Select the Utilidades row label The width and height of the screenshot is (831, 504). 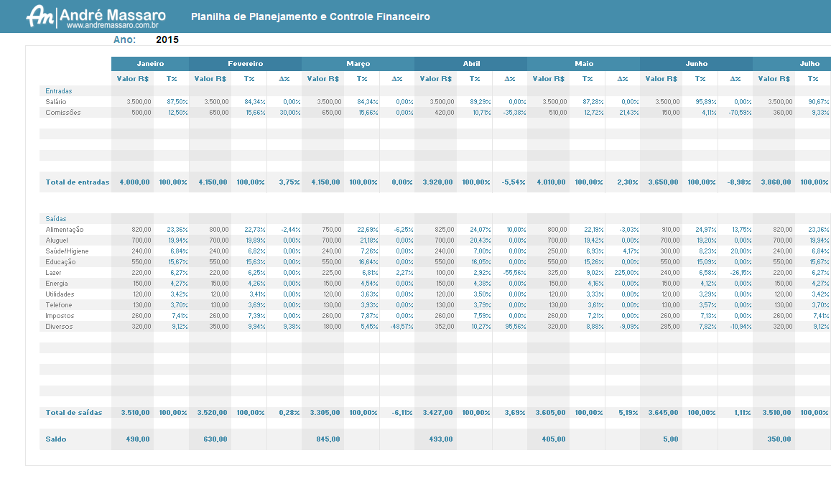click(x=60, y=294)
